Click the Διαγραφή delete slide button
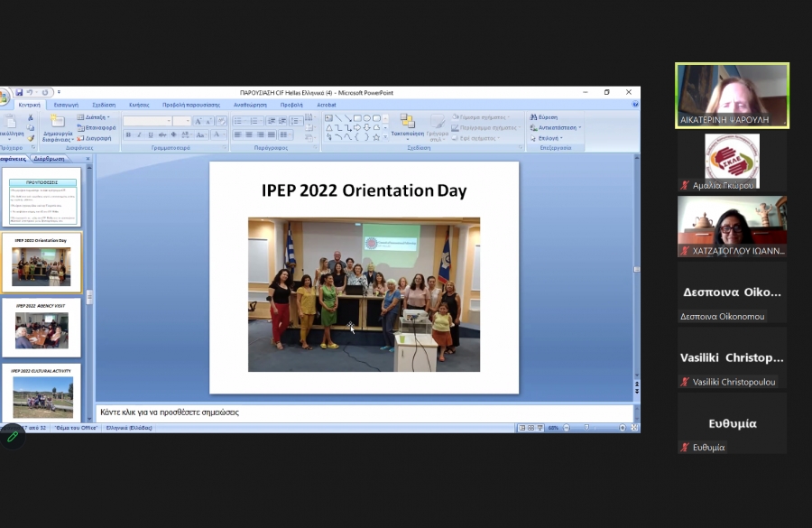This screenshot has height=528, width=812. pos(94,138)
